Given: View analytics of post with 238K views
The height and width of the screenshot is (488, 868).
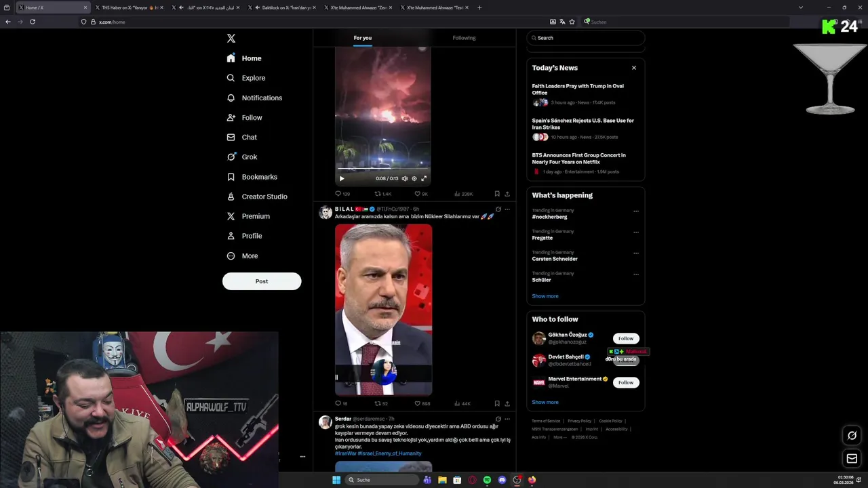Looking at the screenshot, I should tap(464, 194).
